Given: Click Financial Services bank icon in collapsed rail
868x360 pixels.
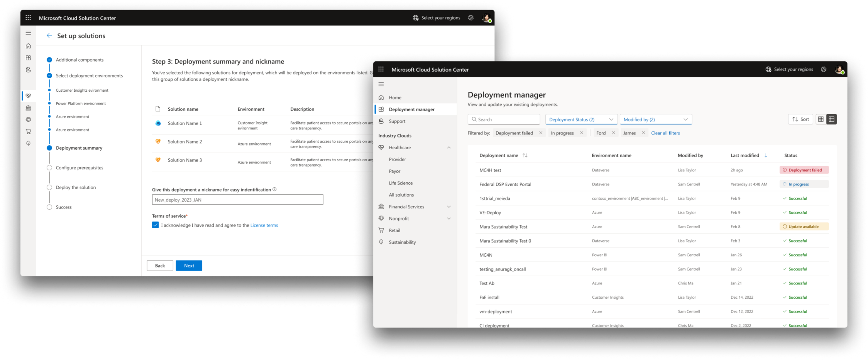Looking at the screenshot, I should tap(28, 108).
